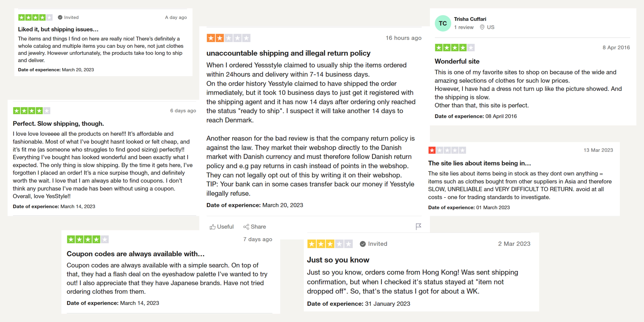Click the Useful button label
644x322 pixels.
(x=225, y=227)
